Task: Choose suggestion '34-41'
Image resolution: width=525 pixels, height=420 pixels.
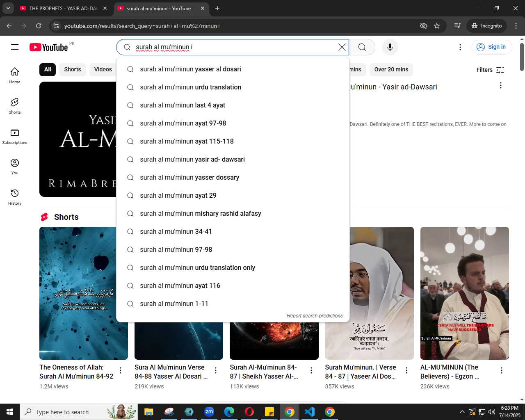Action: point(233,232)
